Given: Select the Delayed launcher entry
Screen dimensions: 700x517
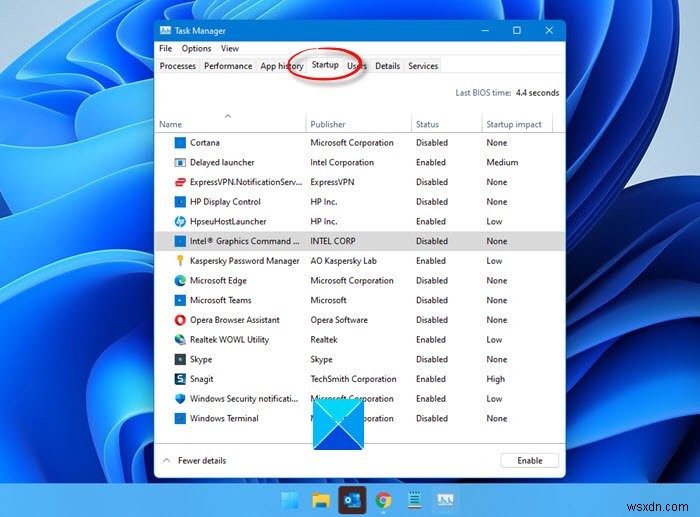Looking at the screenshot, I should (x=222, y=163).
